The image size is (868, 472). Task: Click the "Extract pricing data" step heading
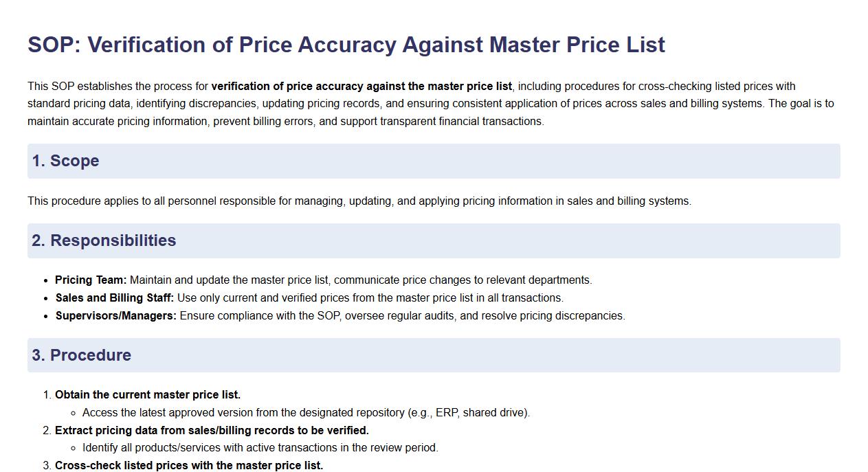[212, 431]
